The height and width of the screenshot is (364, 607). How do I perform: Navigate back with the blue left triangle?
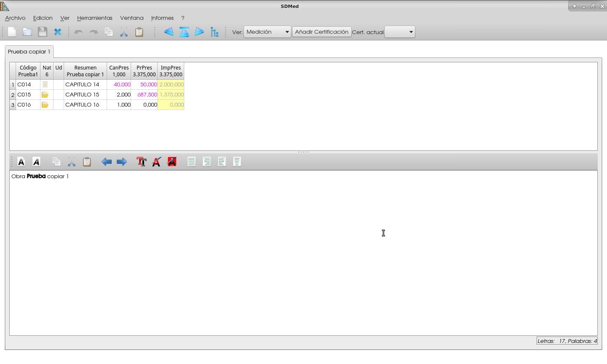pyautogui.click(x=169, y=32)
